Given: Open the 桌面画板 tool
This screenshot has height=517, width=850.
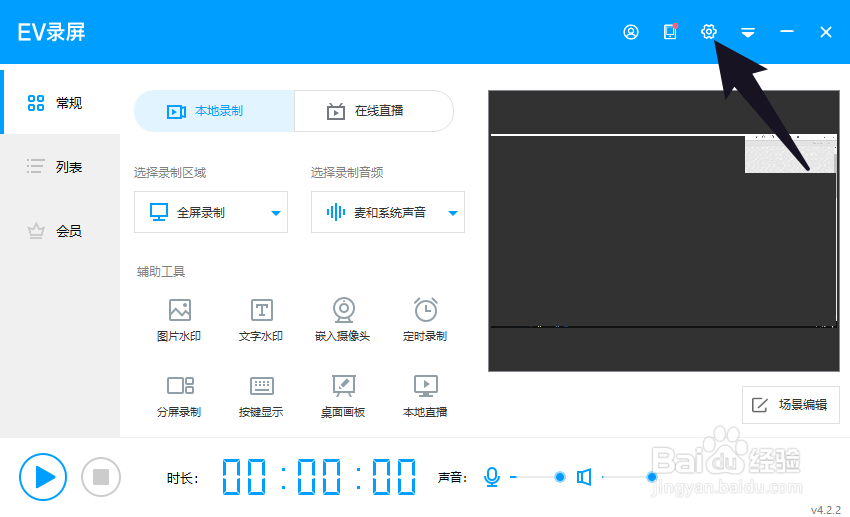Looking at the screenshot, I should (x=343, y=396).
